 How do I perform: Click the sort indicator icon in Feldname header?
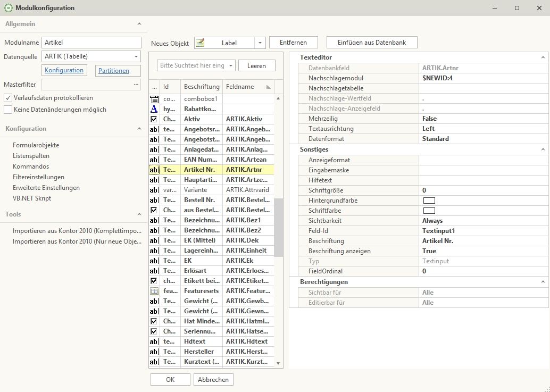[x=268, y=87]
